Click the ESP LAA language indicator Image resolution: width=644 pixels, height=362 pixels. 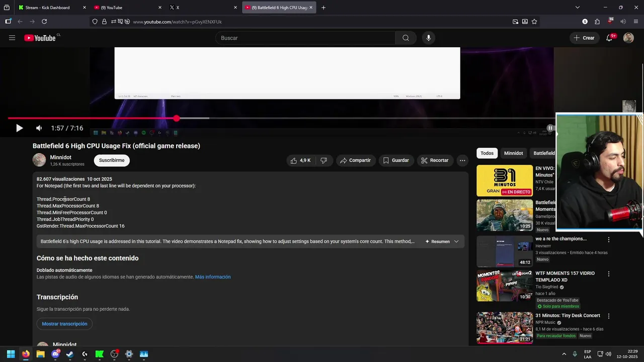(588, 354)
